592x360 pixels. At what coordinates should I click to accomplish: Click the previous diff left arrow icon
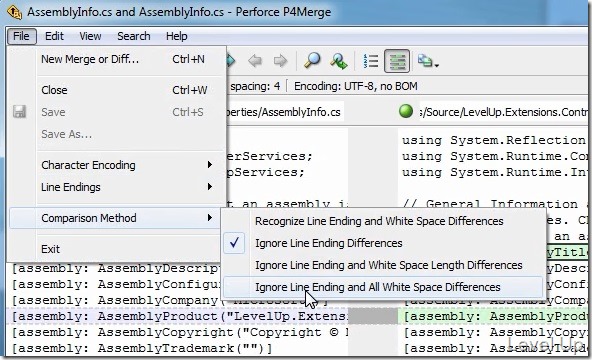click(255, 60)
